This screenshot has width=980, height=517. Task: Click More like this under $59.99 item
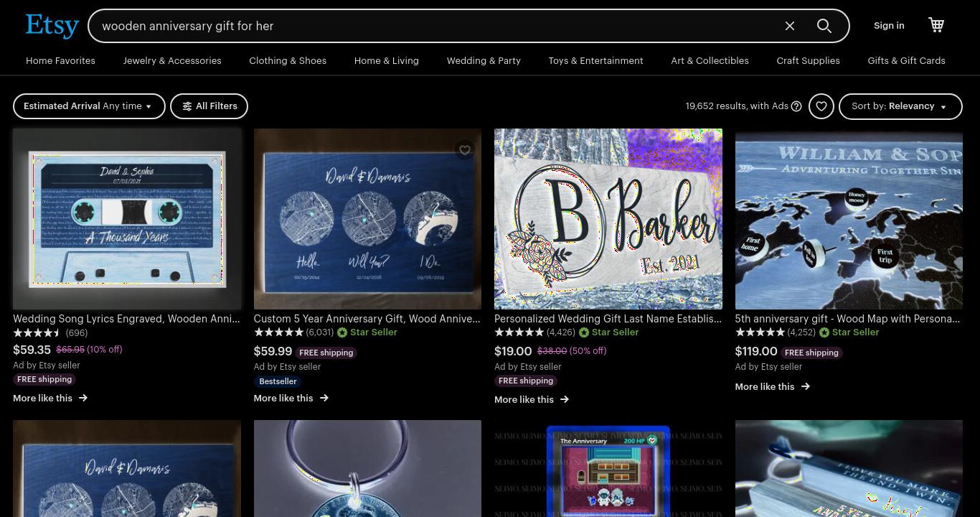point(291,398)
